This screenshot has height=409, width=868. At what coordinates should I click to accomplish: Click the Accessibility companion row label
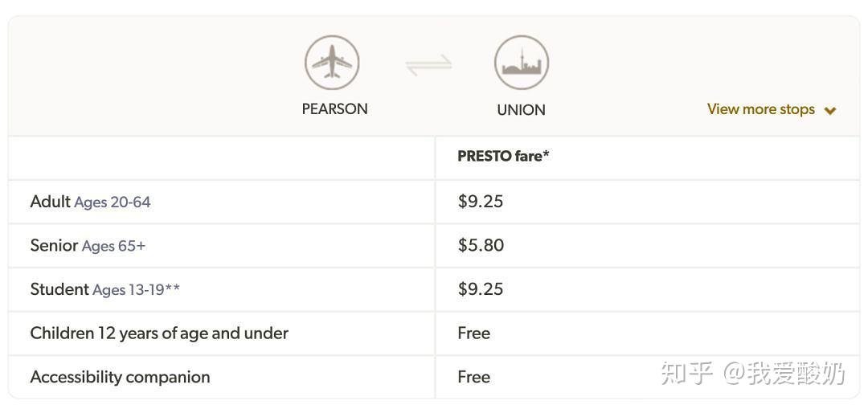coord(120,377)
